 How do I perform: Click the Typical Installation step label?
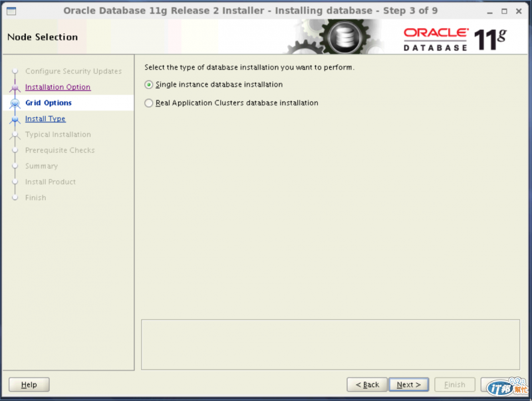(58, 134)
